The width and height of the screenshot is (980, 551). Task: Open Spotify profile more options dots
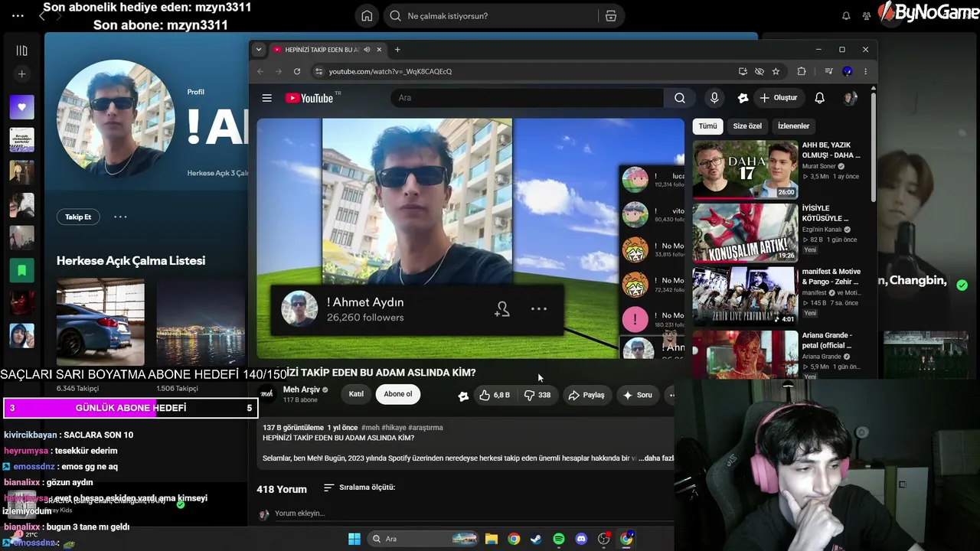click(120, 217)
